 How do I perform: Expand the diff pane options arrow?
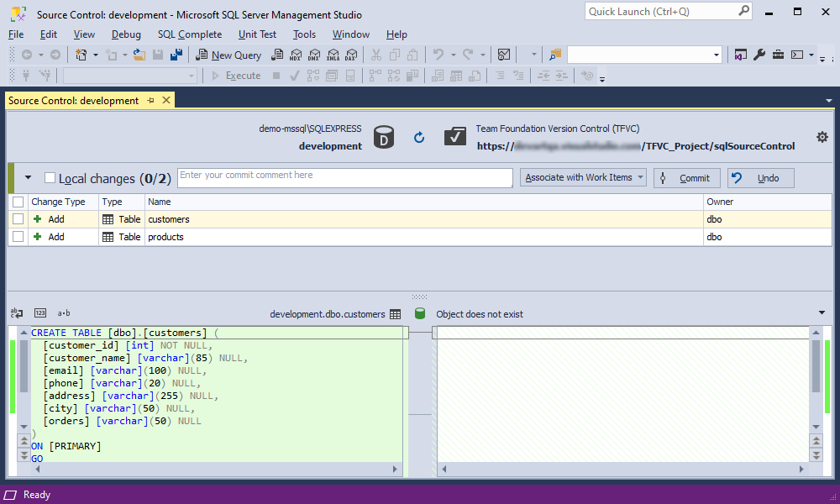pos(822,312)
